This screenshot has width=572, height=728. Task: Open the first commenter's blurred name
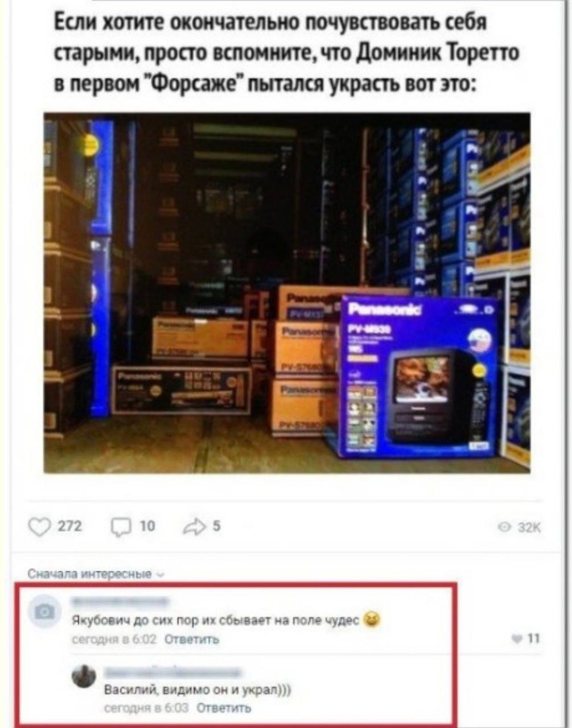pos(121,602)
